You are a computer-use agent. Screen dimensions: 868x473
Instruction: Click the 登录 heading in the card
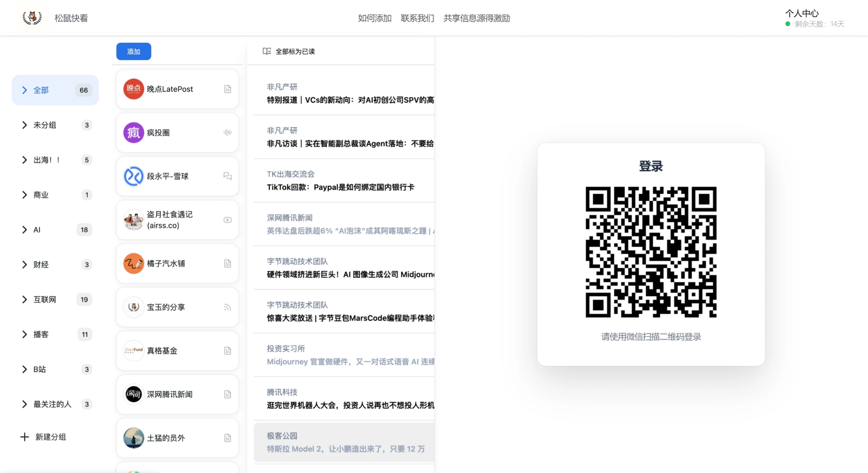651,166
